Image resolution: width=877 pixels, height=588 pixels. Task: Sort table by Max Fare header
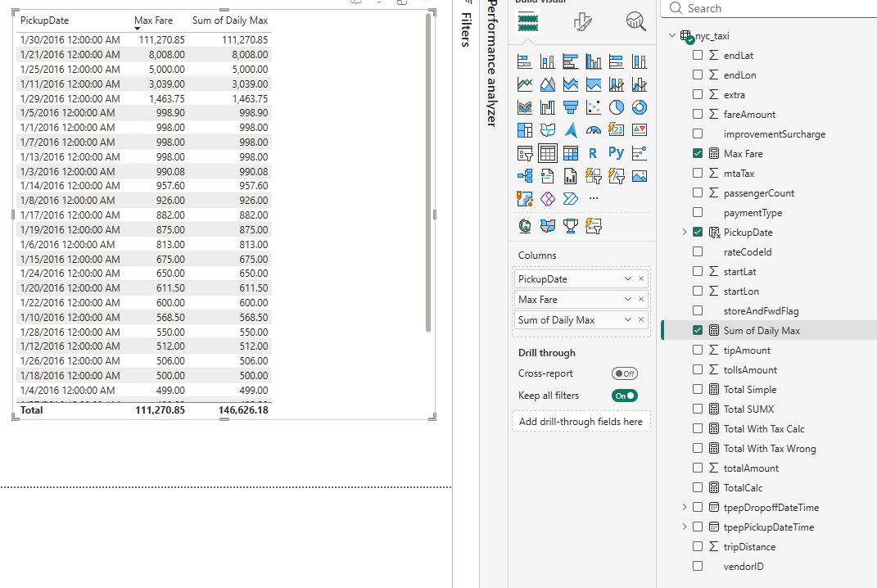pos(153,20)
